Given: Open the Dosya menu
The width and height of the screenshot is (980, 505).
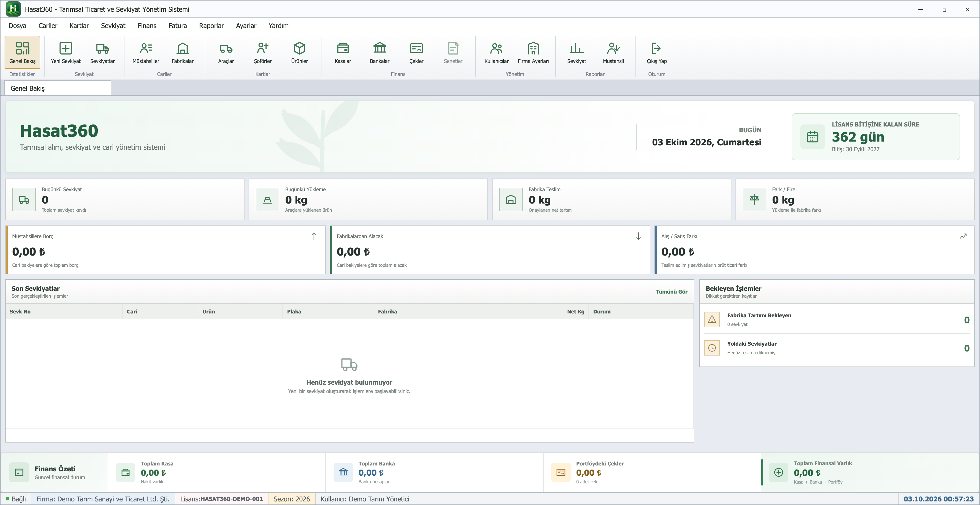Looking at the screenshot, I should point(18,26).
